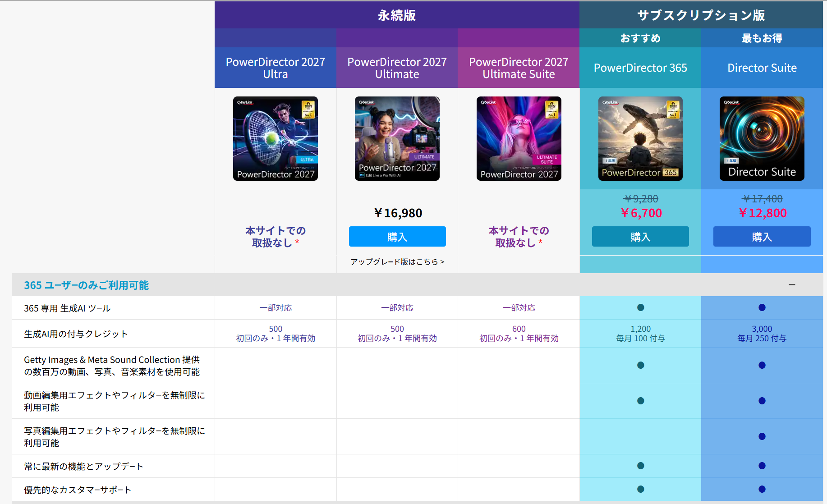Click the 365 ユーザーのみご利用可能 section header
Image resolution: width=827 pixels, height=504 pixels.
417,285
